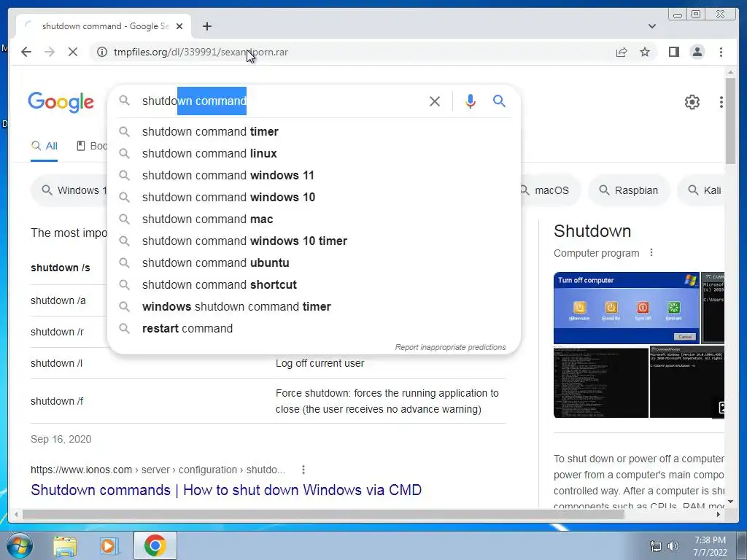The image size is (747, 560).
Task: Click the Chrome address bar URL
Action: 201,52
